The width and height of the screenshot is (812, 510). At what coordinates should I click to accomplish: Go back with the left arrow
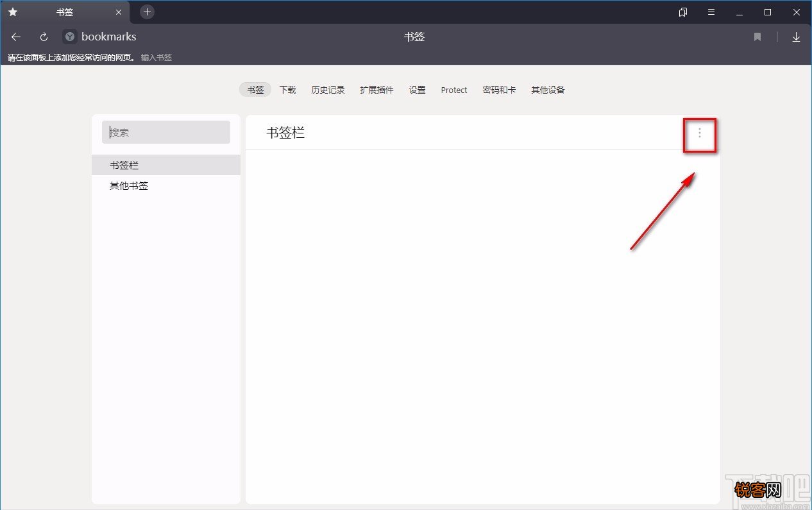(x=16, y=37)
